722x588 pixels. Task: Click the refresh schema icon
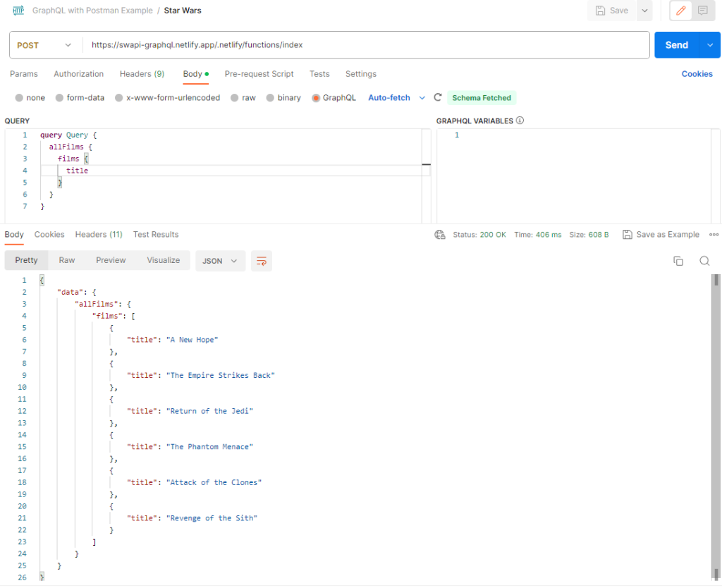[438, 98]
